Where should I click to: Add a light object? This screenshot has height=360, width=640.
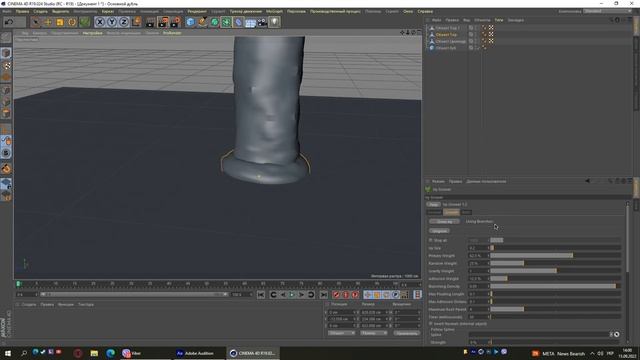[x=274, y=22]
